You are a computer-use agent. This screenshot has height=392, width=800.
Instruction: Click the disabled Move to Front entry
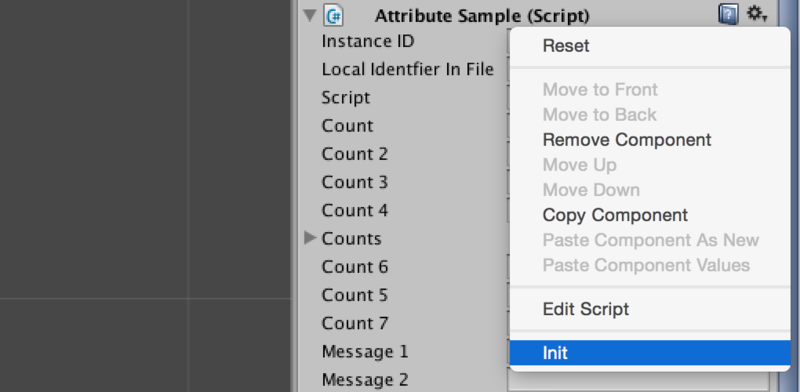pos(650,90)
